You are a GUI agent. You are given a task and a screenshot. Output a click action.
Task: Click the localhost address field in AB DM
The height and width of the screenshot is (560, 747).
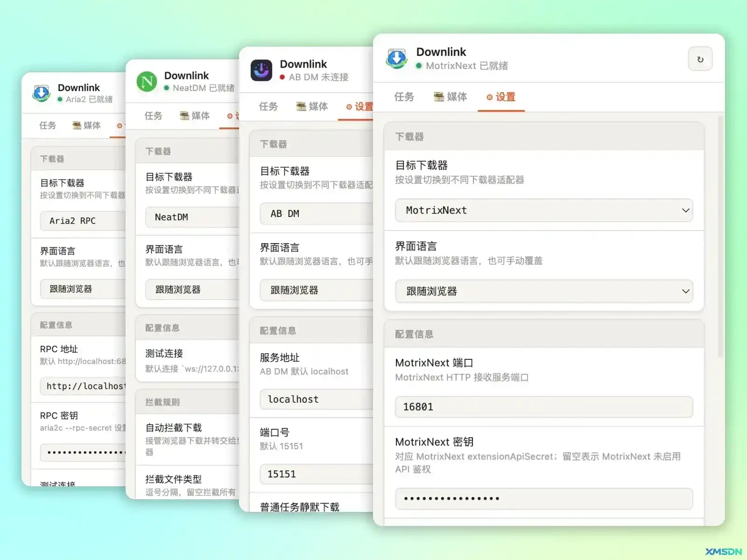(x=317, y=399)
